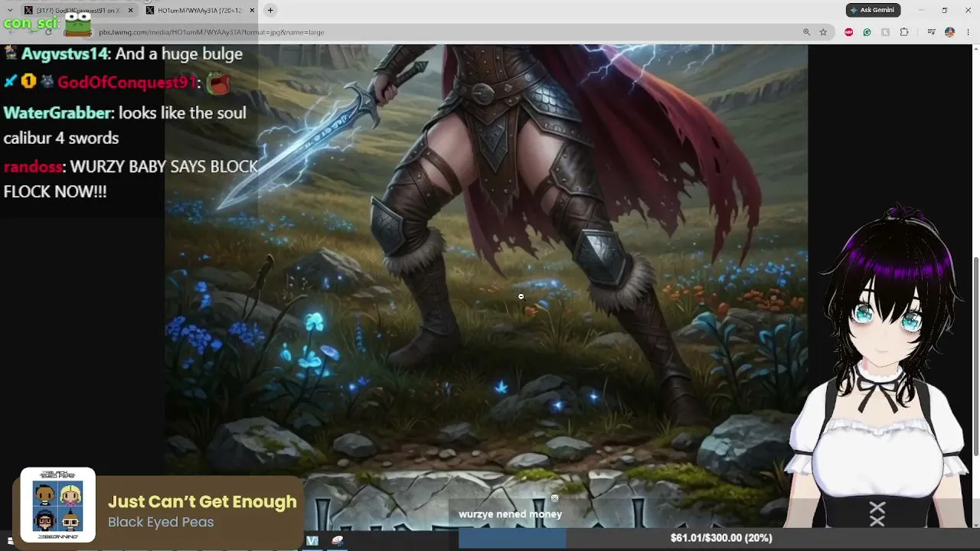Click the con_sci chat username label
980x551 pixels.
click(x=30, y=23)
